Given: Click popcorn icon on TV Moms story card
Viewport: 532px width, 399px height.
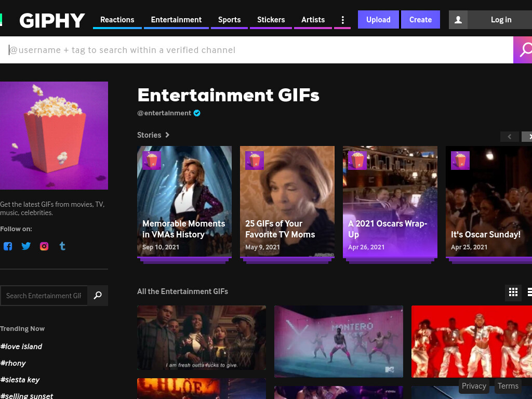Looking at the screenshot, I should pyautogui.click(x=255, y=161).
